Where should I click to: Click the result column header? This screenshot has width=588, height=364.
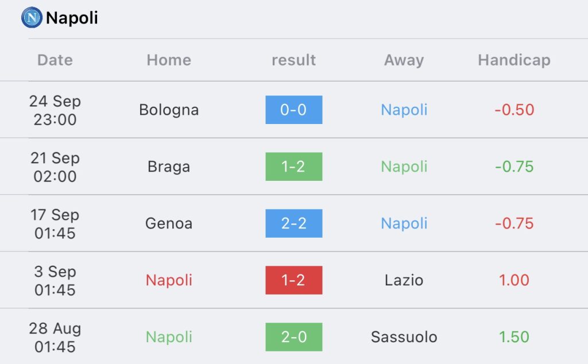[x=293, y=60]
